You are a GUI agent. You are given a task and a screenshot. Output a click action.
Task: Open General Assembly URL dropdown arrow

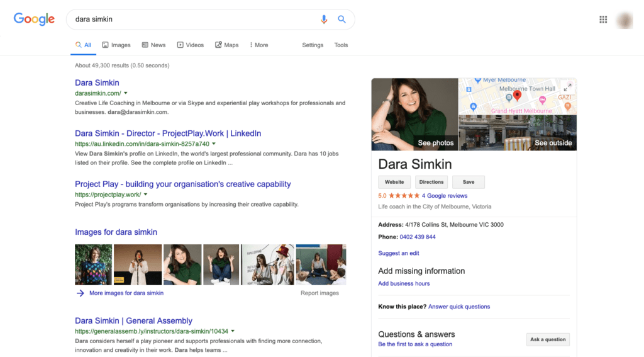tap(233, 331)
